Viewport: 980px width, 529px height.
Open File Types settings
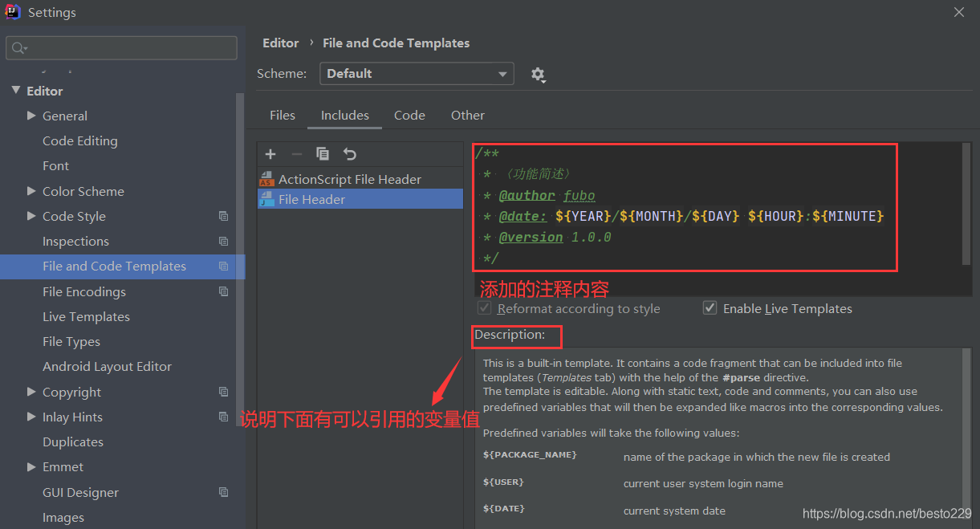[71, 341]
